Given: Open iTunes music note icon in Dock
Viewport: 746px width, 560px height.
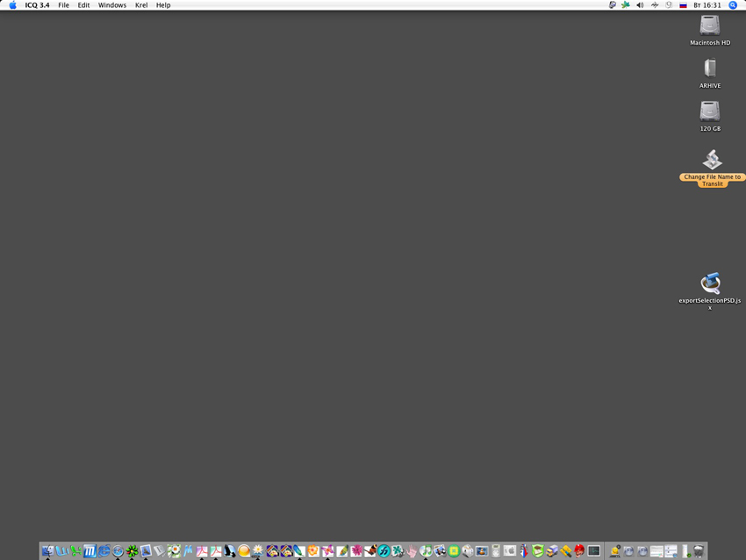Looking at the screenshot, I should [x=426, y=551].
